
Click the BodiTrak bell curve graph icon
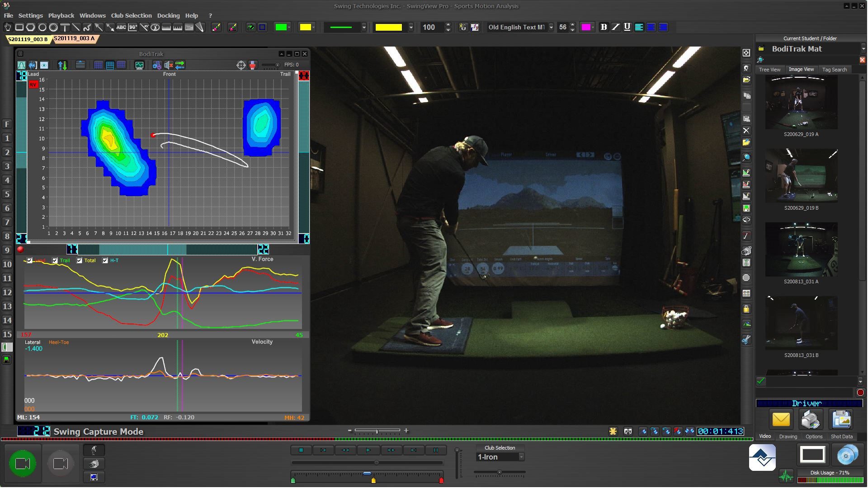tap(21, 65)
